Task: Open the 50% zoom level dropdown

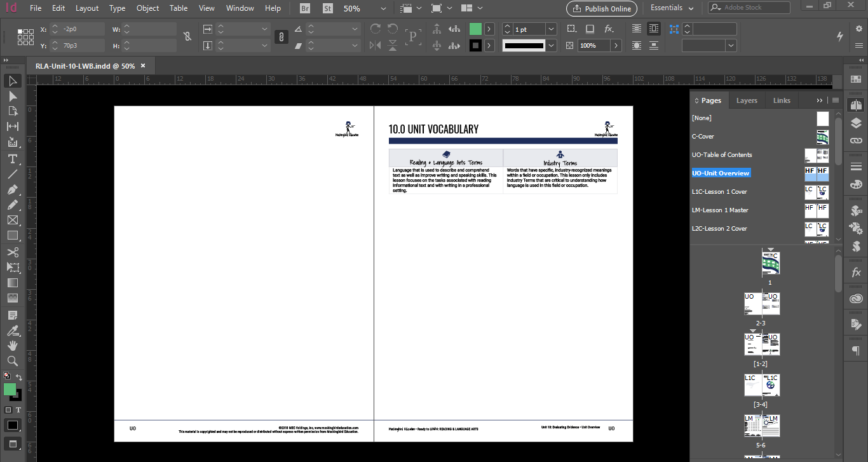Action: tap(382, 9)
